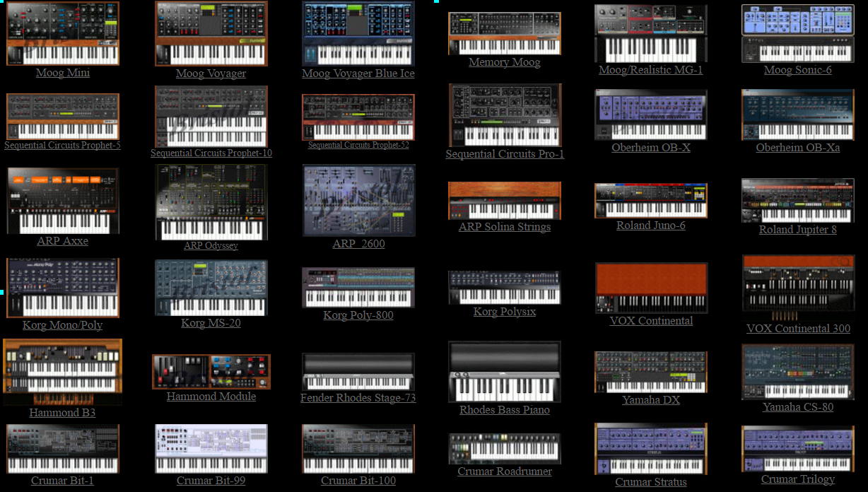Click the Moog Sonic-6 link
The height and width of the screenshot is (492, 868).
pos(797,70)
